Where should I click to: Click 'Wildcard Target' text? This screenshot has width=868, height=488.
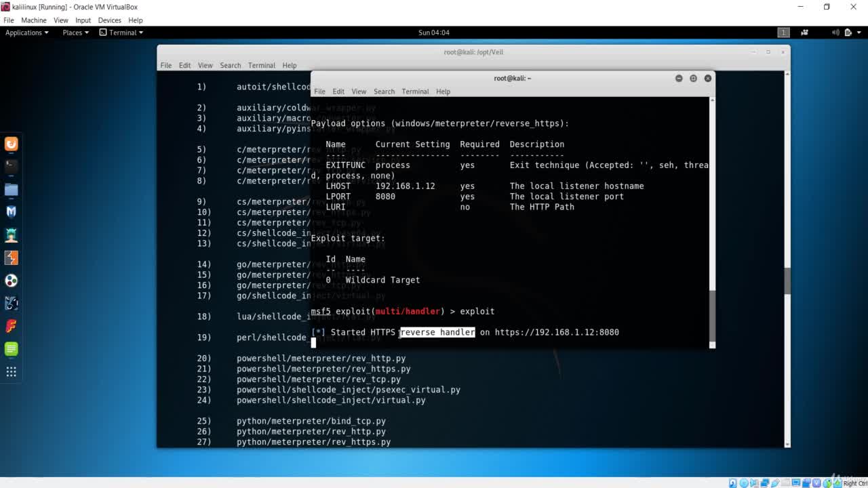click(382, 280)
